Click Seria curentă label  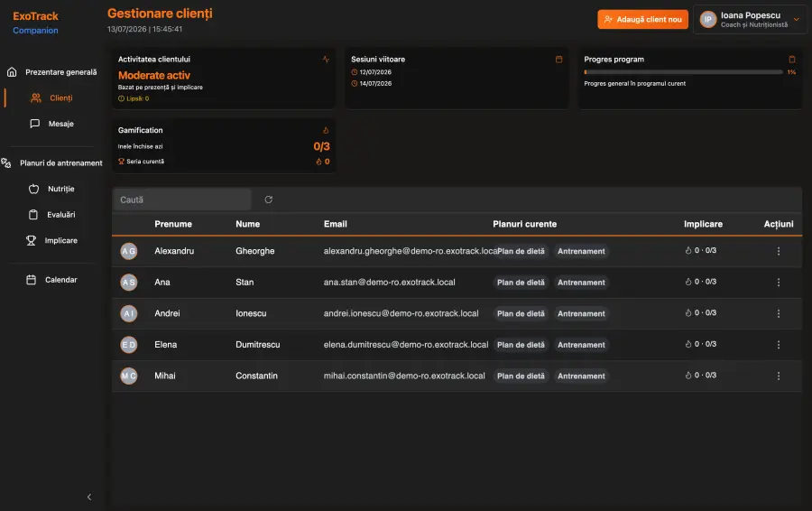pyautogui.click(x=145, y=162)
